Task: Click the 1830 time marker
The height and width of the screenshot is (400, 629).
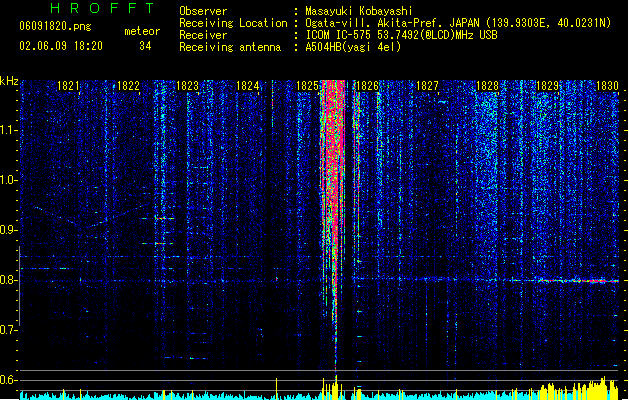Action: pos(607,86)
